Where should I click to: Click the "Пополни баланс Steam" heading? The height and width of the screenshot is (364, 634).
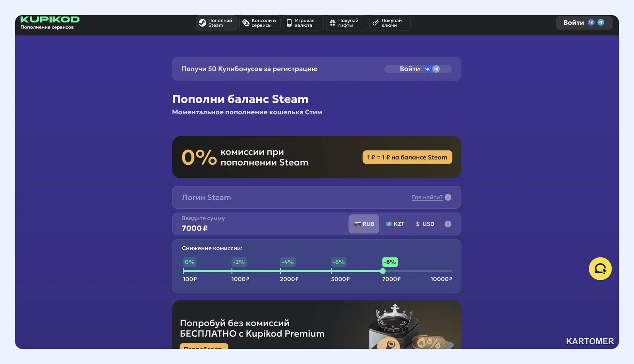point(240,99)
